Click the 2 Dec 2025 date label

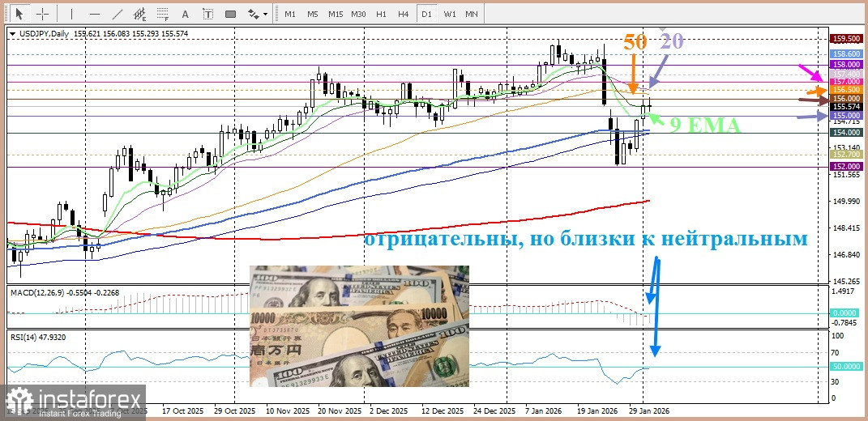click(x=388, y=412)
